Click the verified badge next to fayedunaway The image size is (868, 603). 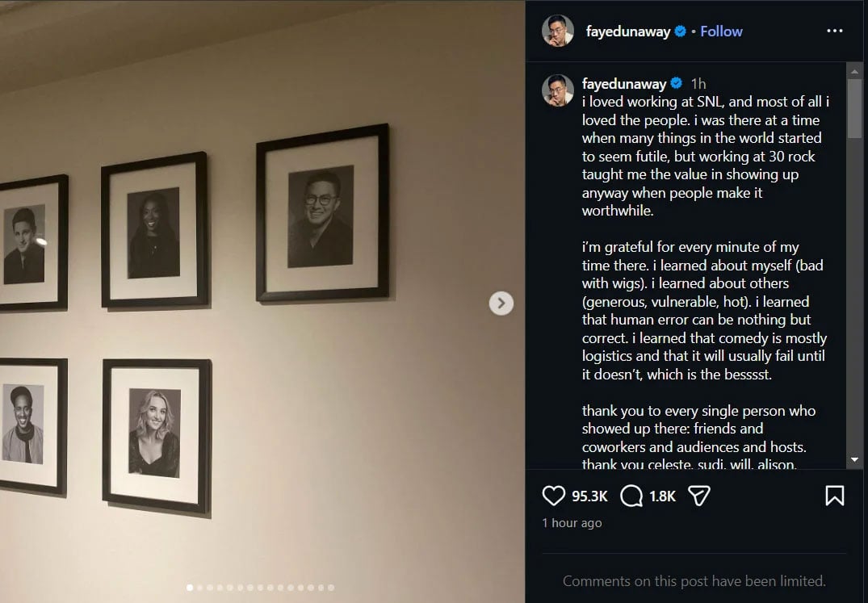click(x=681, y=31)
